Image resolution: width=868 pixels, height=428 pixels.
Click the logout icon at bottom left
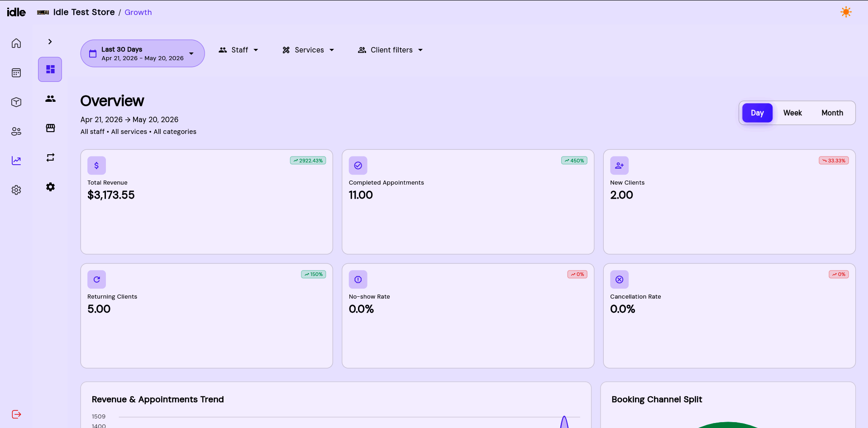(x=16, y=414)
